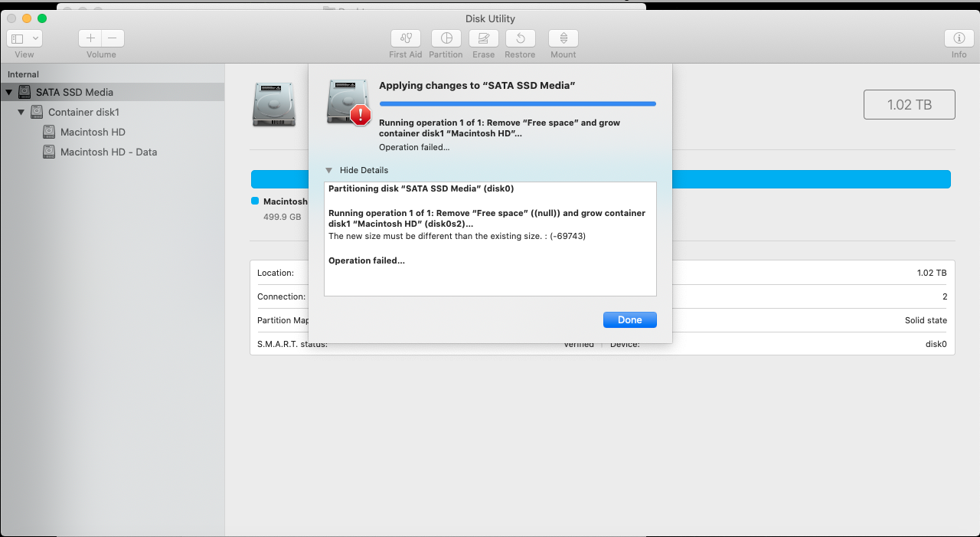Image resolution: width=980 pixels, height=537 pixels.
Task: Click the error disk icon in dialog
Action: tap(349, 102)
